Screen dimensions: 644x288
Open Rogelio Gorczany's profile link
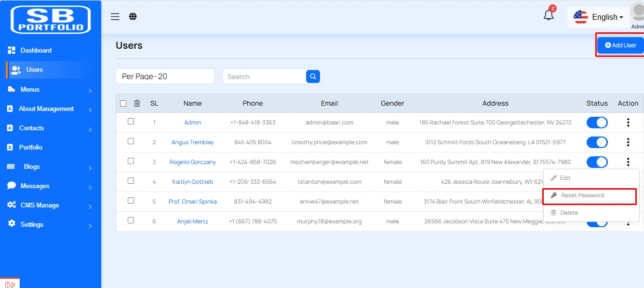pos(192,162)
